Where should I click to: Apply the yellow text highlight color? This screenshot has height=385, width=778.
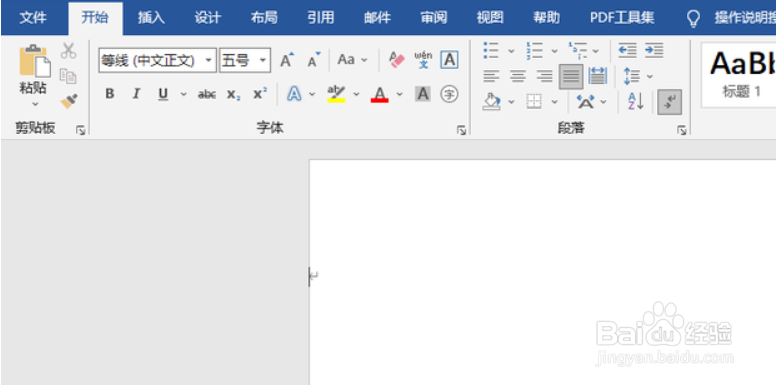tap(336, 94)
